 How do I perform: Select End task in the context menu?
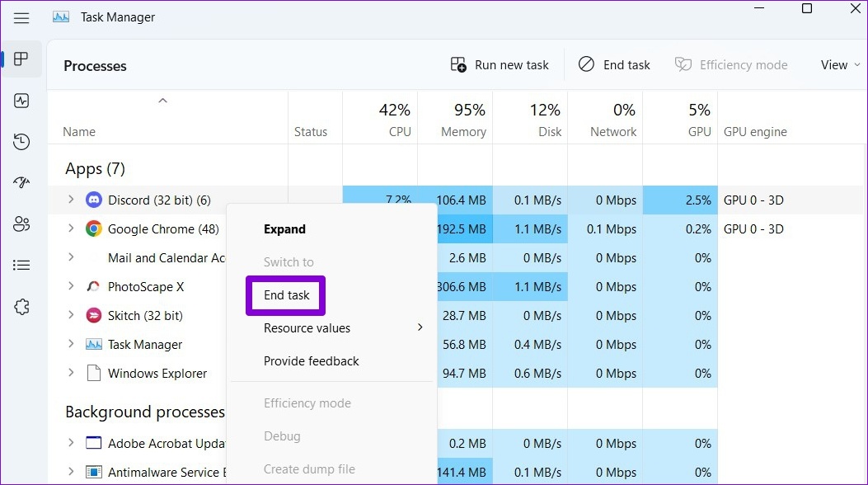[x=285, y=294]
